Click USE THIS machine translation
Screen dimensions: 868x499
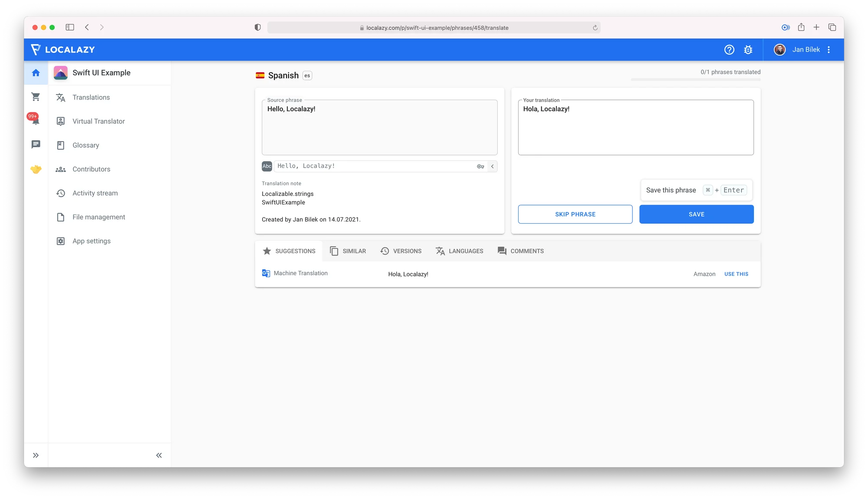736,274
